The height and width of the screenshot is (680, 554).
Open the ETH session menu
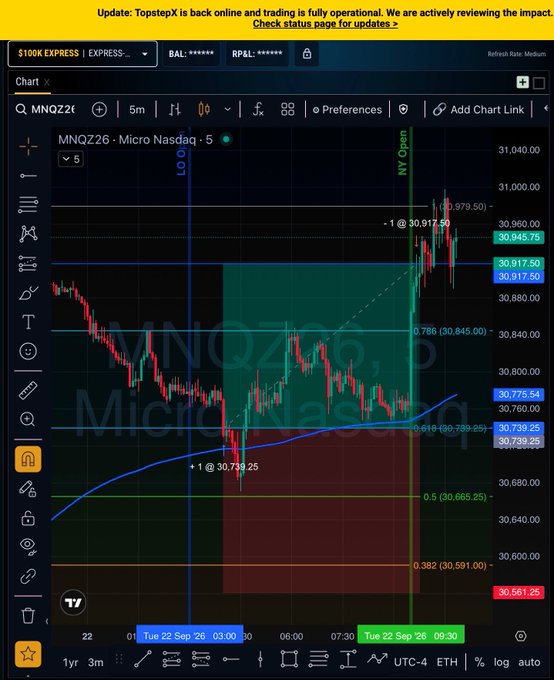[x=447, y=662]
